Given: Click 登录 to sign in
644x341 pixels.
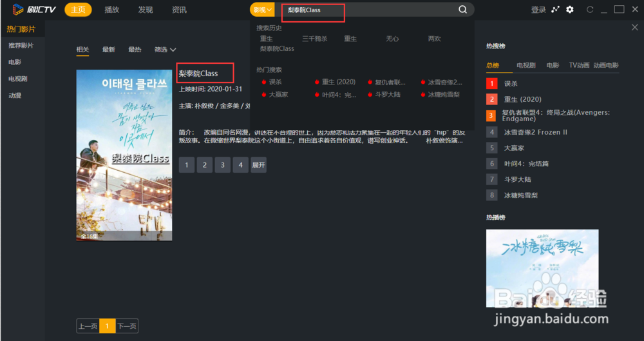Looking at the screenshot, I should point(538,10).
